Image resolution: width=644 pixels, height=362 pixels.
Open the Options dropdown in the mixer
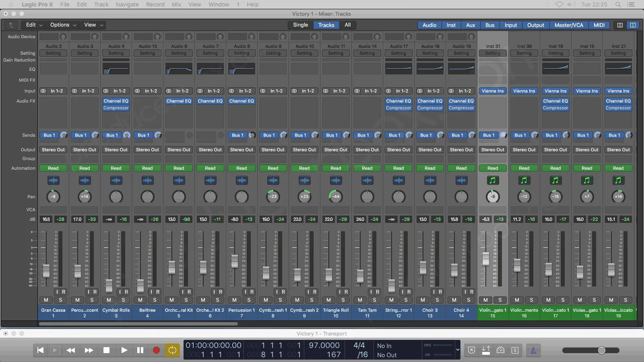(60, 25)
